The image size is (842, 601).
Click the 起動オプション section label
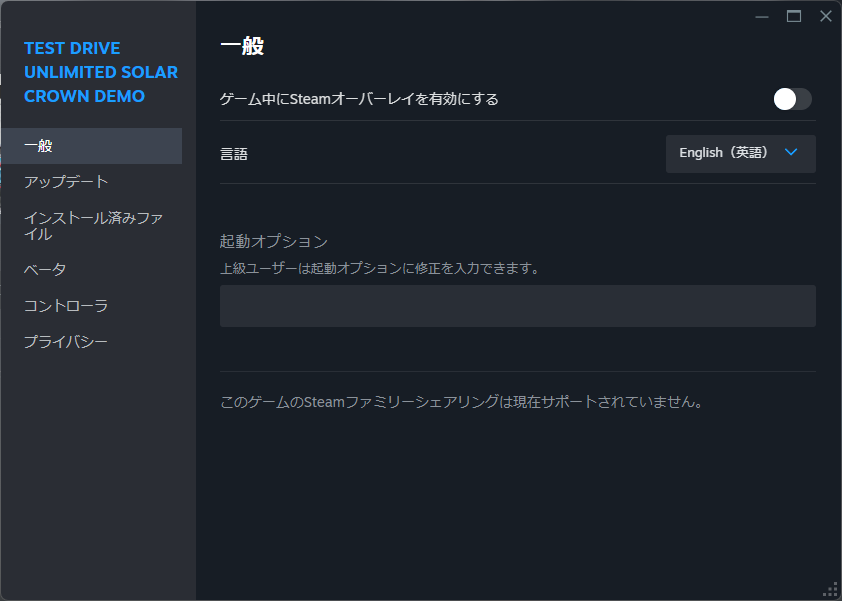click(274, 241)
